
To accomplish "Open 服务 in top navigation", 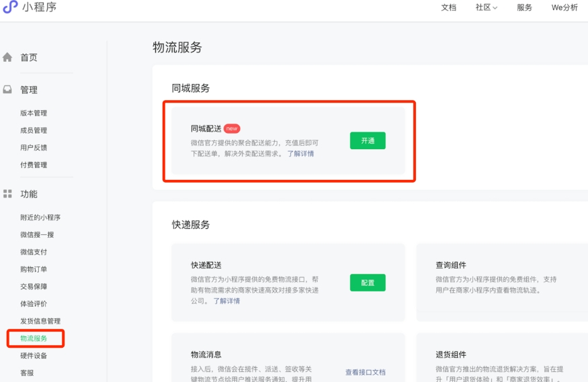I will click(524, 7).
